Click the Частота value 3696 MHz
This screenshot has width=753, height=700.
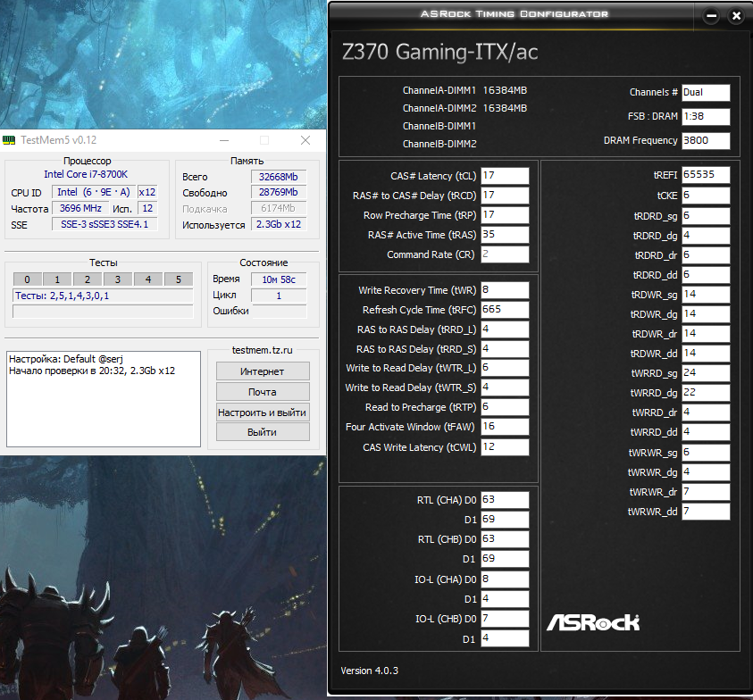(80, 208)
